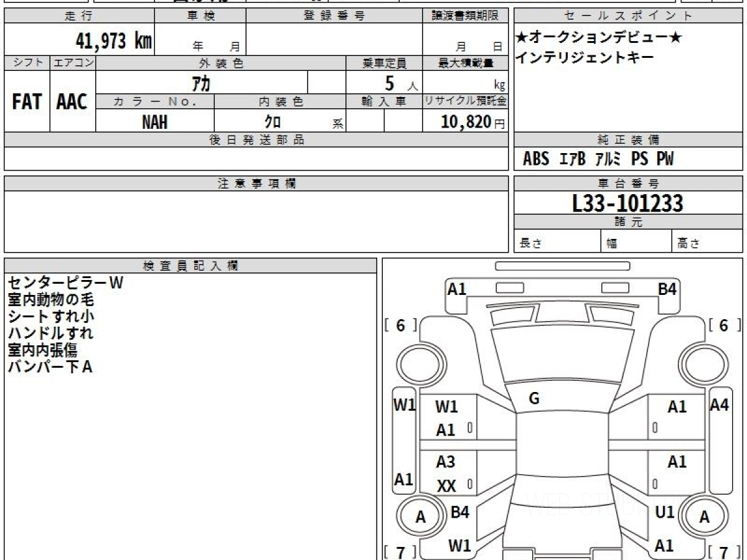Select the FAT shift value

[x=27, y=101]
